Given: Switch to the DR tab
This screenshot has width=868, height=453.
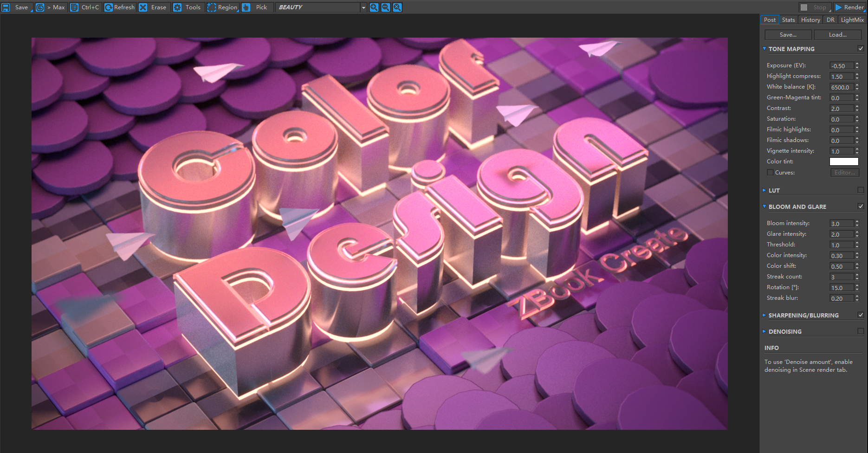Looking at the screenshot, I should click(830, 20).
